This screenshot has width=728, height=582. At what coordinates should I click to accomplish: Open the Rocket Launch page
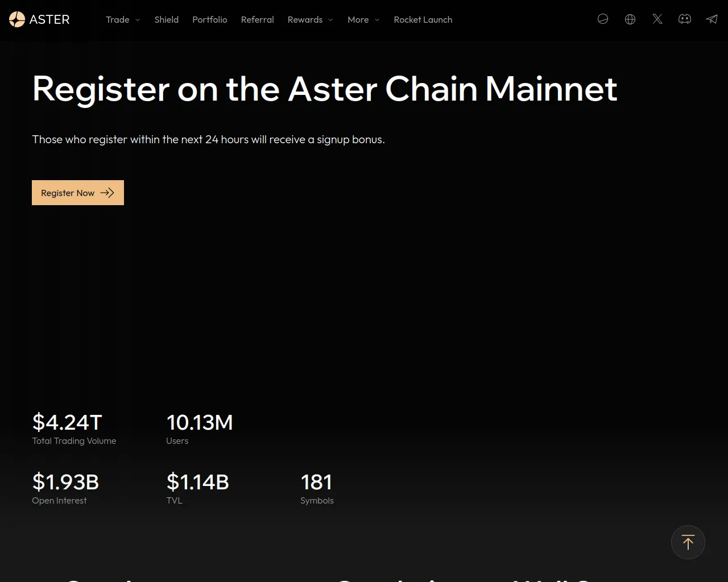(423, 19)
